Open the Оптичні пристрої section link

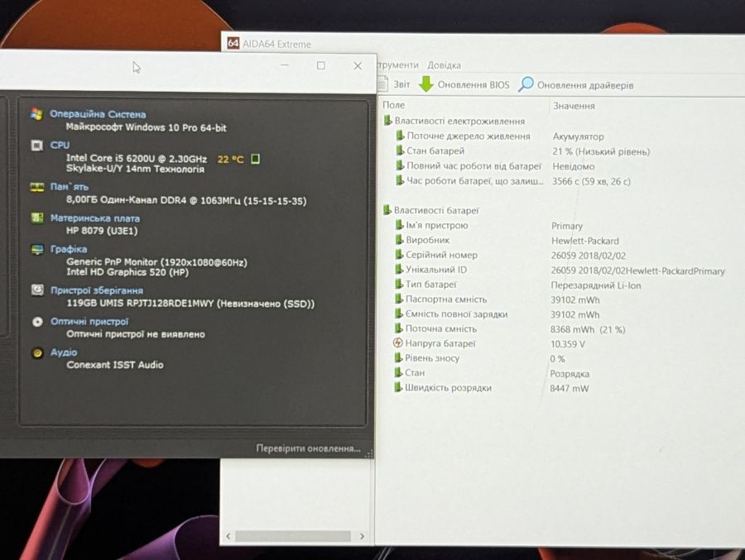coord(89,322)
